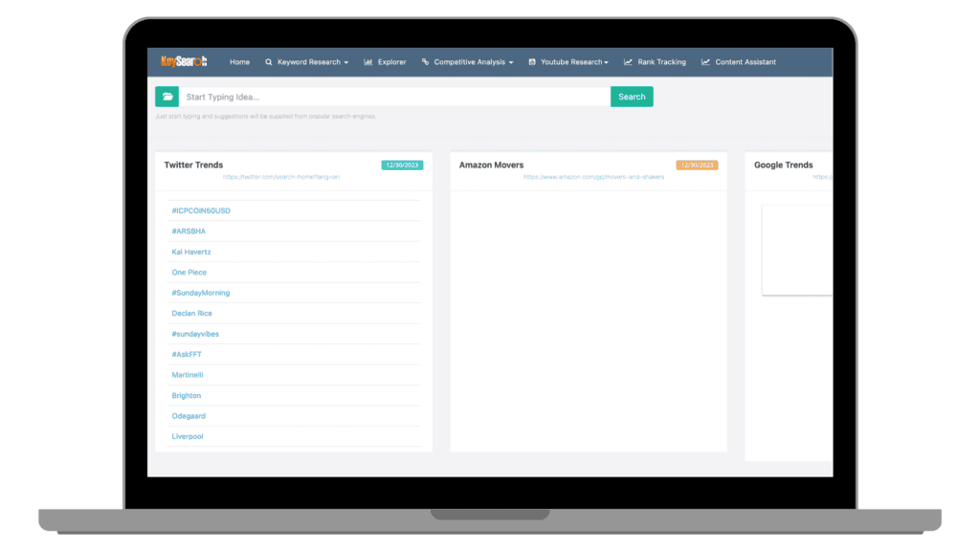The width and height of the screenshot is (980, 551).
Task: Select the #AskFFT trend
Action: pyautogui.click(x=187, y=354)
